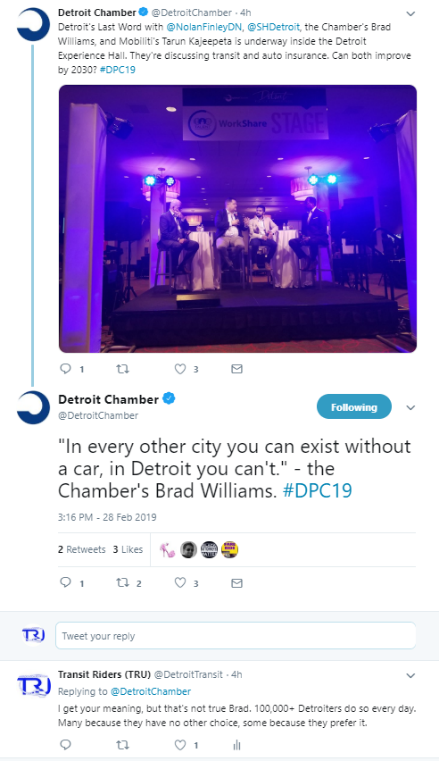Open @NolanFinleyDN profile mention
Viewport: 439px width, 761px height.
tap(205, 27)
